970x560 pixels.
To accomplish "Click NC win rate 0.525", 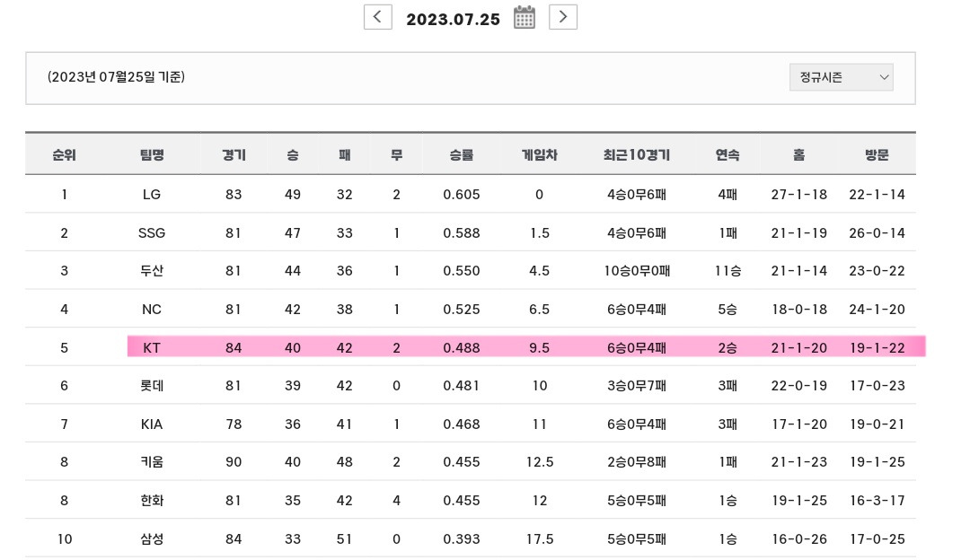I will [x=462, y=309].
